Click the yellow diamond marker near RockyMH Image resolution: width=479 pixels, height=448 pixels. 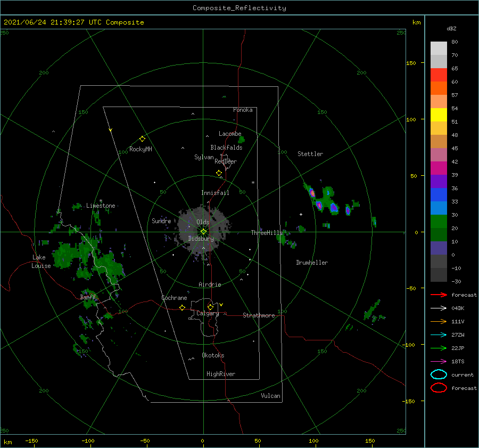tap(142, 139)
